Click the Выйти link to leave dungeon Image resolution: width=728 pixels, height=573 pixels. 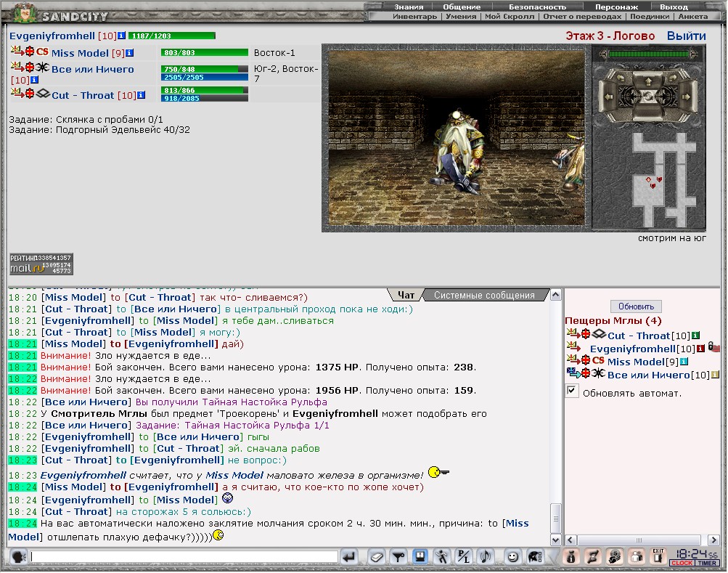(686, 36)
